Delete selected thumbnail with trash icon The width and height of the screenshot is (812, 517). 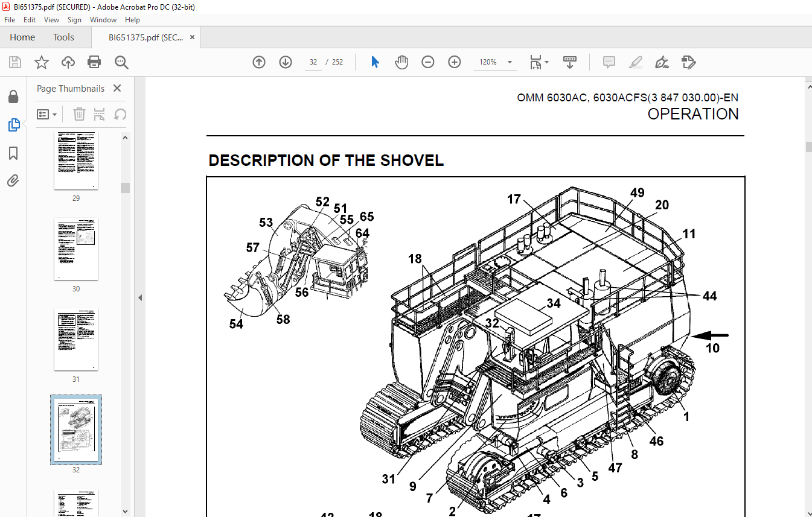click(79, 114)
